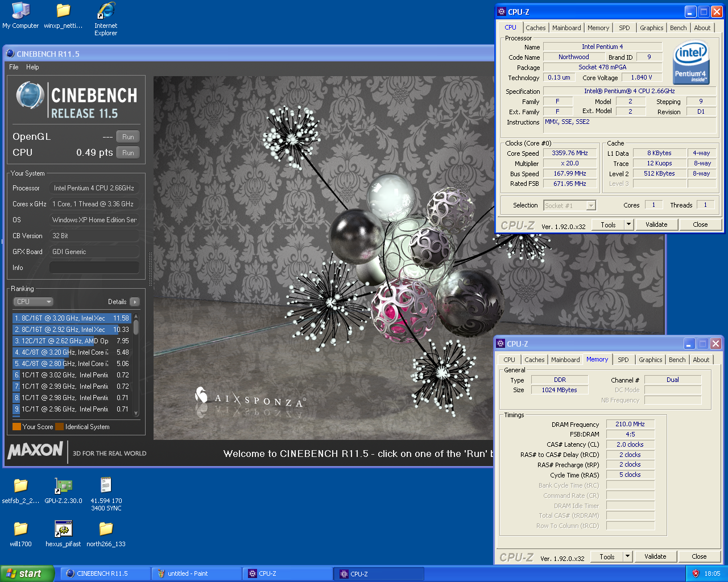Launch hexus_pifast desktop icon
The image size is (728, 582).
click(x=63, y=534)
